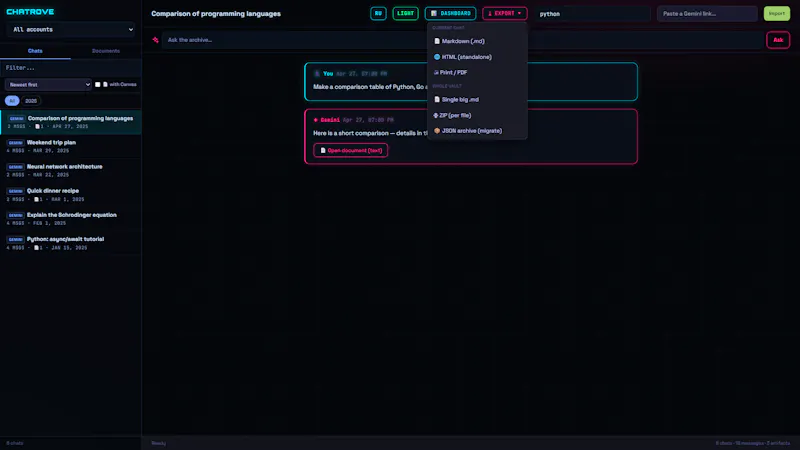
Task: Click the artifact icon in Python async/await row
Action: [x=36, y=247]
